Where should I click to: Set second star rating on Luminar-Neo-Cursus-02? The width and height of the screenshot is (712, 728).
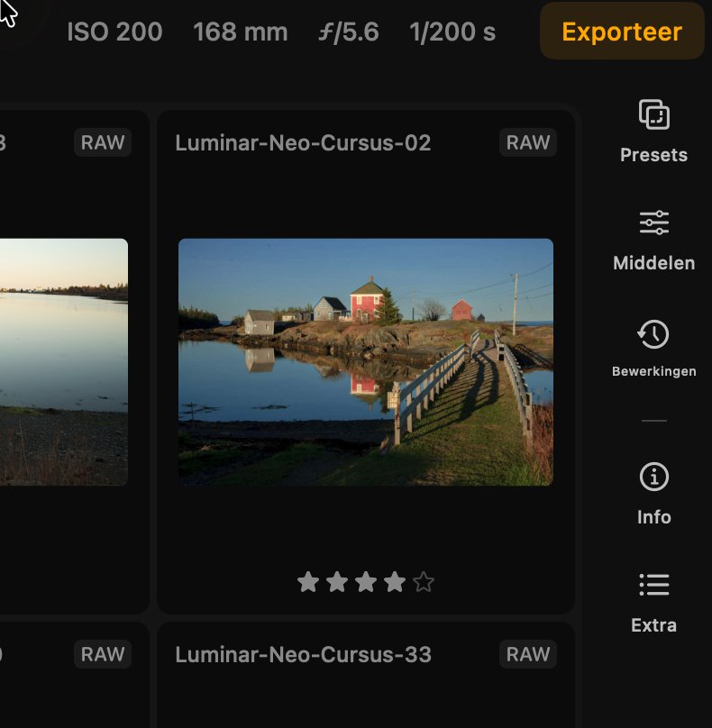(337, 582)
